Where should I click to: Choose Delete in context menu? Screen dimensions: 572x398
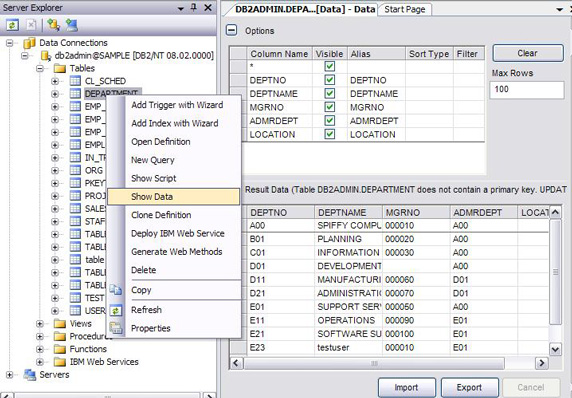click(143, 270)
